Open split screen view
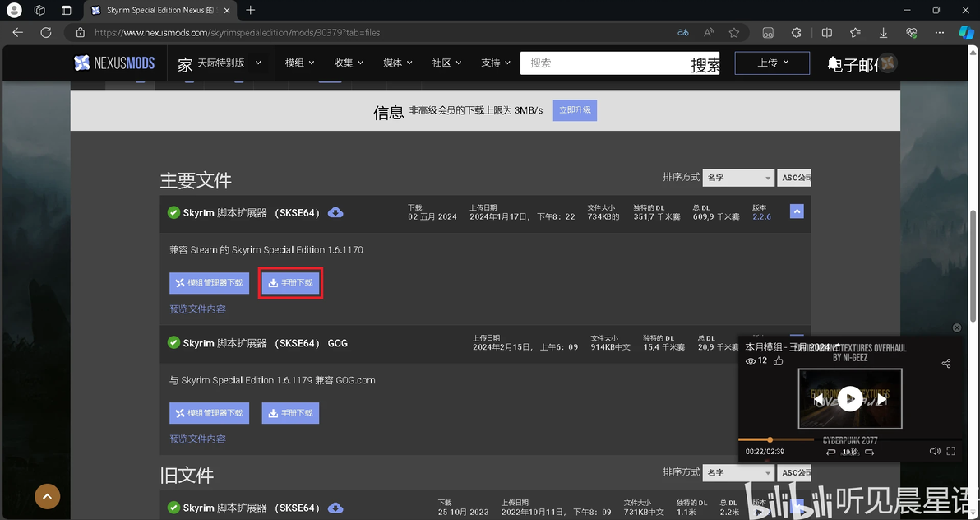 827,33
